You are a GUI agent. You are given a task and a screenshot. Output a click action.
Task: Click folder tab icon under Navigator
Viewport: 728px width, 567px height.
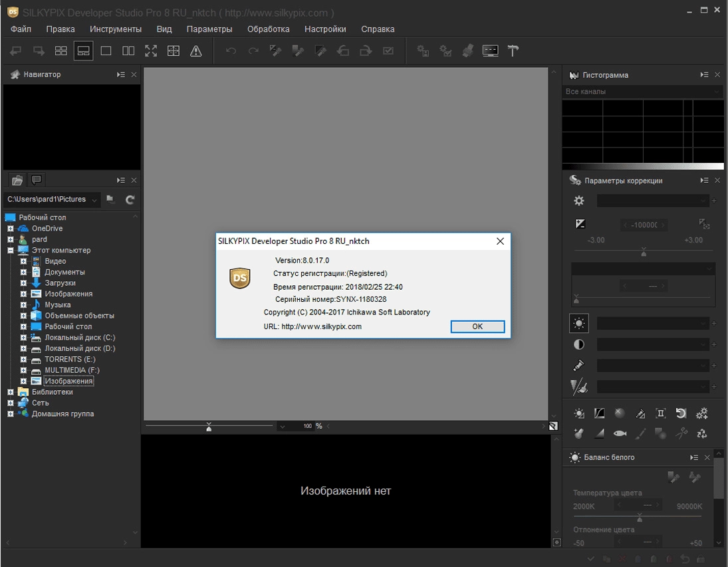(x=17, y=180)
